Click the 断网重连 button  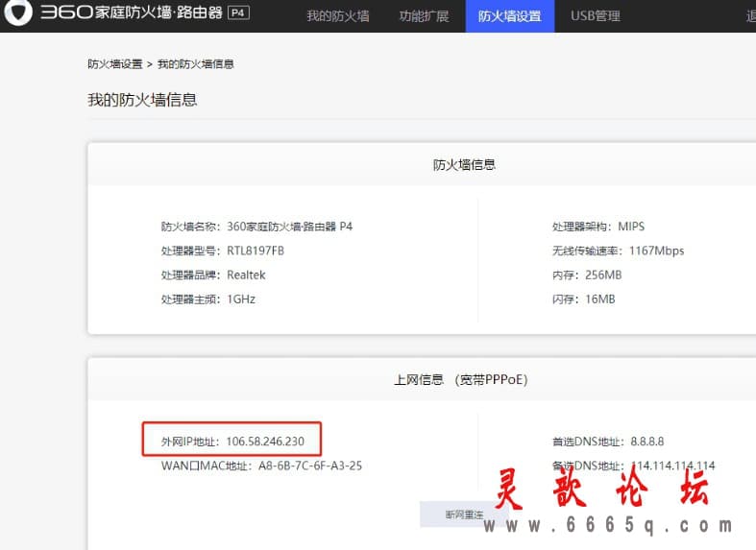click(463, 514)
